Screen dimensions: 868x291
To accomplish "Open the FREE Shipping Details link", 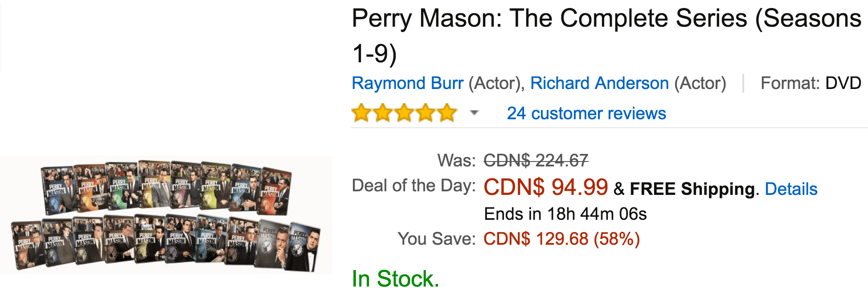I will pyautogui.click(x=791, y=189).
